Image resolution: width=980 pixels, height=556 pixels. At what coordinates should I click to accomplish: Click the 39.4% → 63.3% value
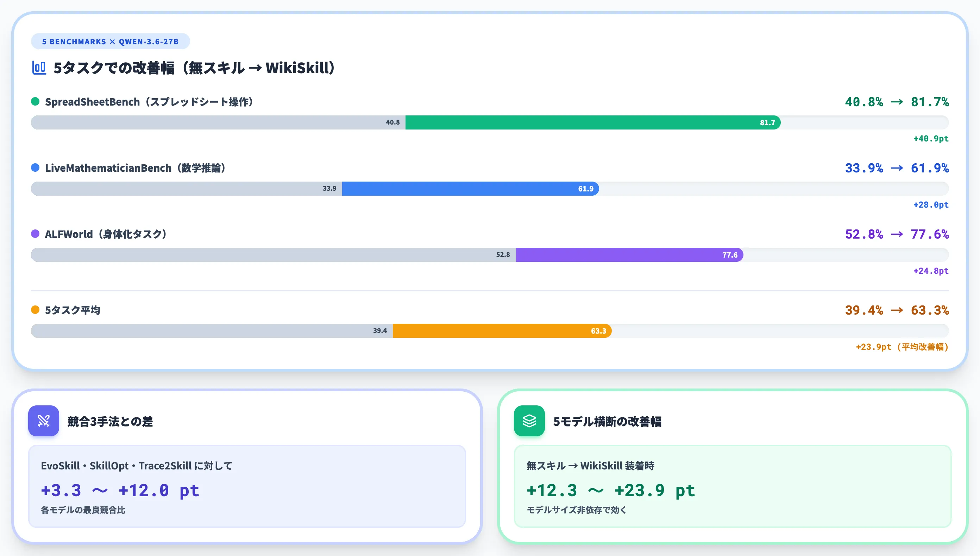tap(897, 310)
